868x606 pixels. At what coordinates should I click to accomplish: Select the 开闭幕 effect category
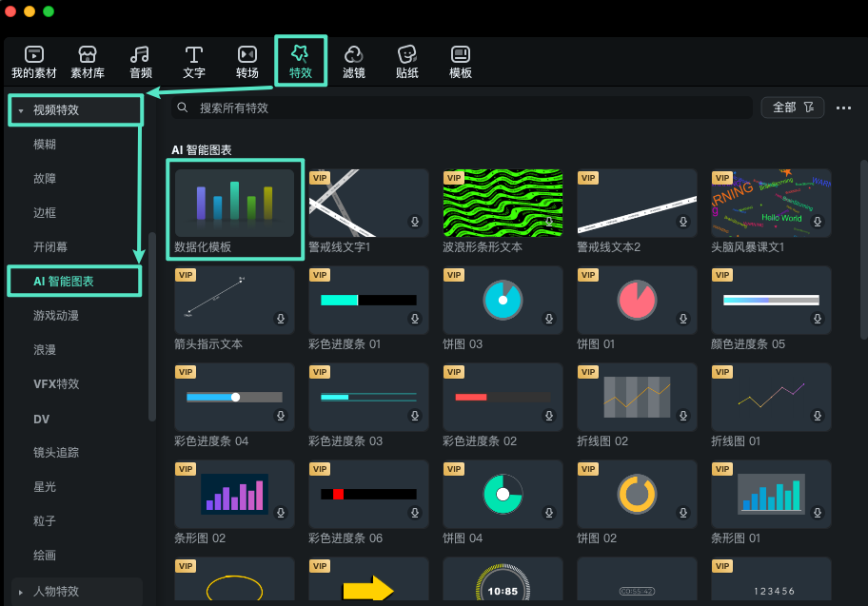point(50,246)
